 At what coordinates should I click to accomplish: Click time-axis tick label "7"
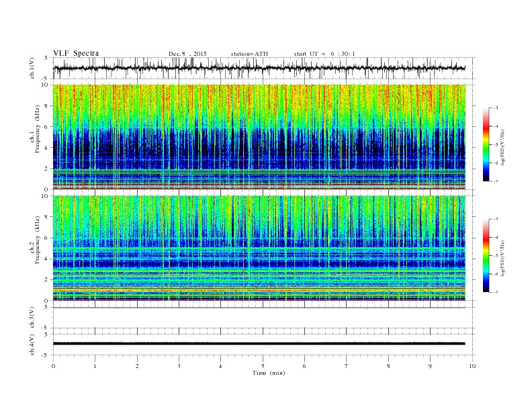[347, 366]
